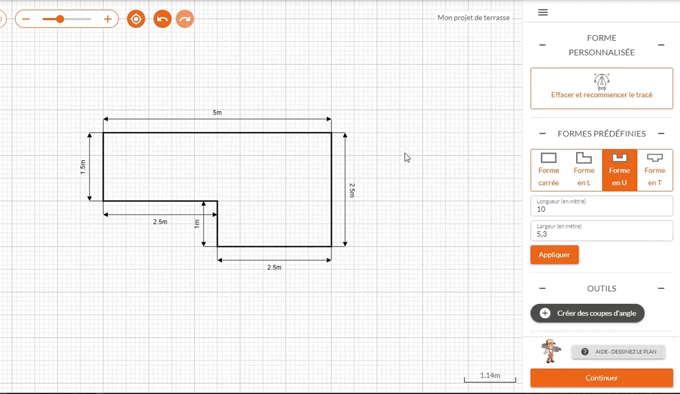The height and width of the screenshot is (394, 680).
Task: Select the Forme carrée shape
Action: click(549, 170)
